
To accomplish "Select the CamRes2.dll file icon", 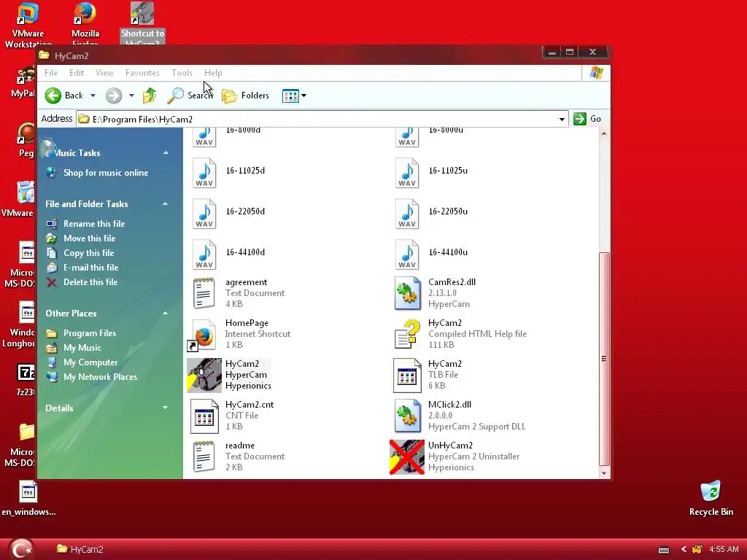I will 408,293.
